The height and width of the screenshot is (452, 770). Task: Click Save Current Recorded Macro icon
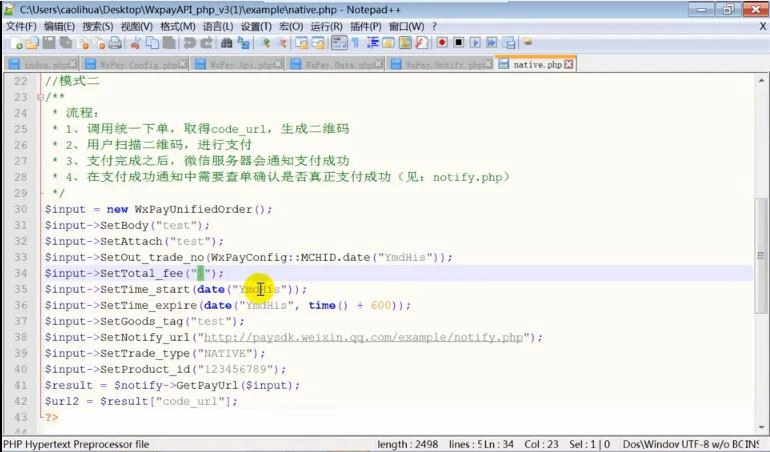pyautogui.click(x=509, y=43)
